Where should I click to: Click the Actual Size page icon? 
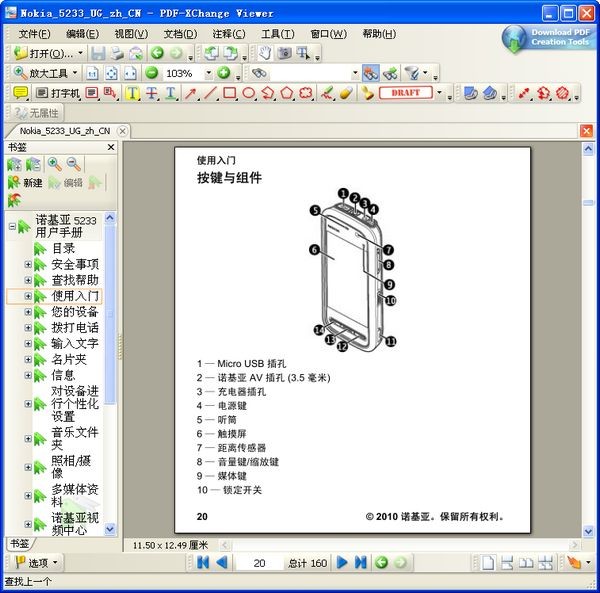point(92,73)
